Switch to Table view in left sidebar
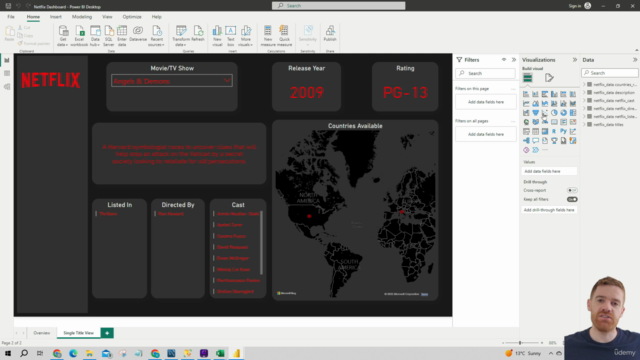Screen dimensions: 640x360 click(7, 73)
